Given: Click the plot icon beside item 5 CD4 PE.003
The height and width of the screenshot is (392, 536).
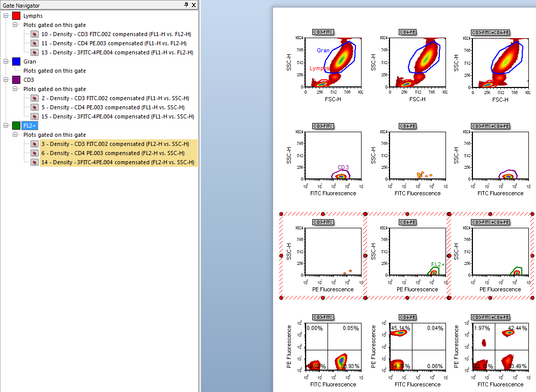Looking at the screenshot, I should pos(35,107).
